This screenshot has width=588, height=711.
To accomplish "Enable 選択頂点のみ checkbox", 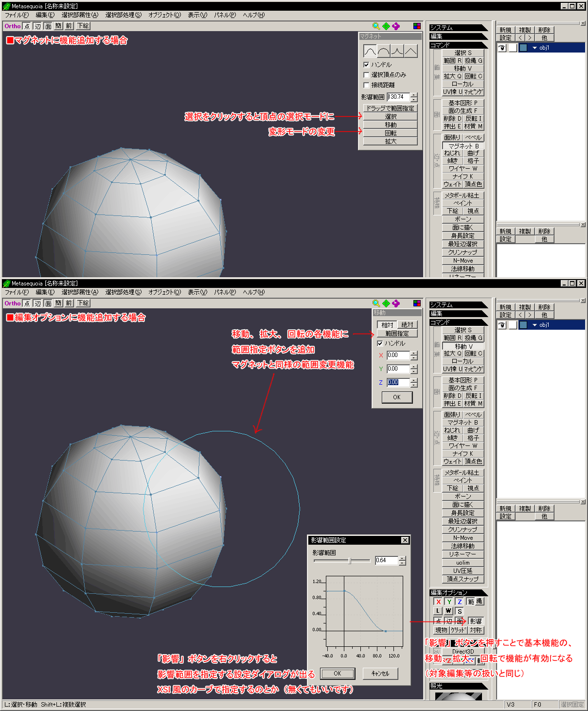I will point(366,75).
